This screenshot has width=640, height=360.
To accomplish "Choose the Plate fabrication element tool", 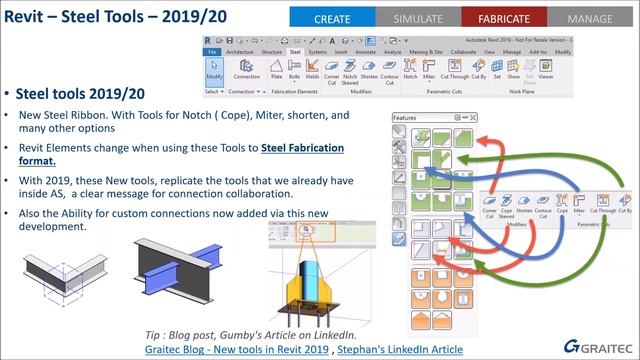I will [x=276, y=69].
